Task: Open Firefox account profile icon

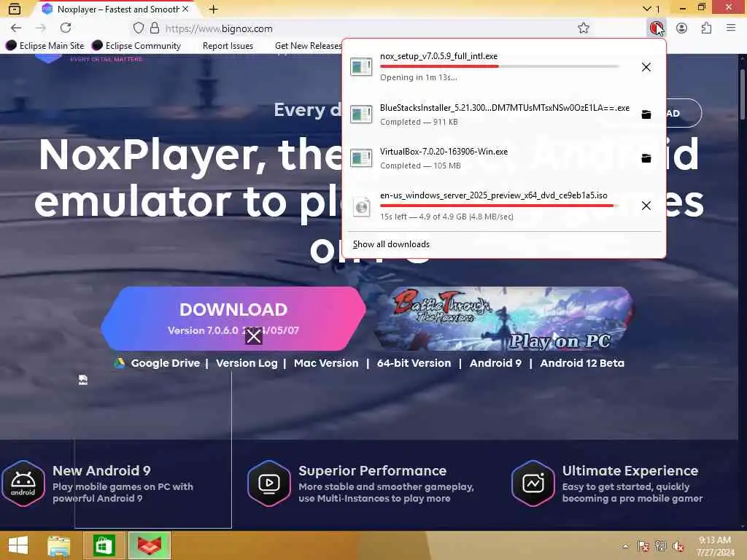Action: click(682, 28)
